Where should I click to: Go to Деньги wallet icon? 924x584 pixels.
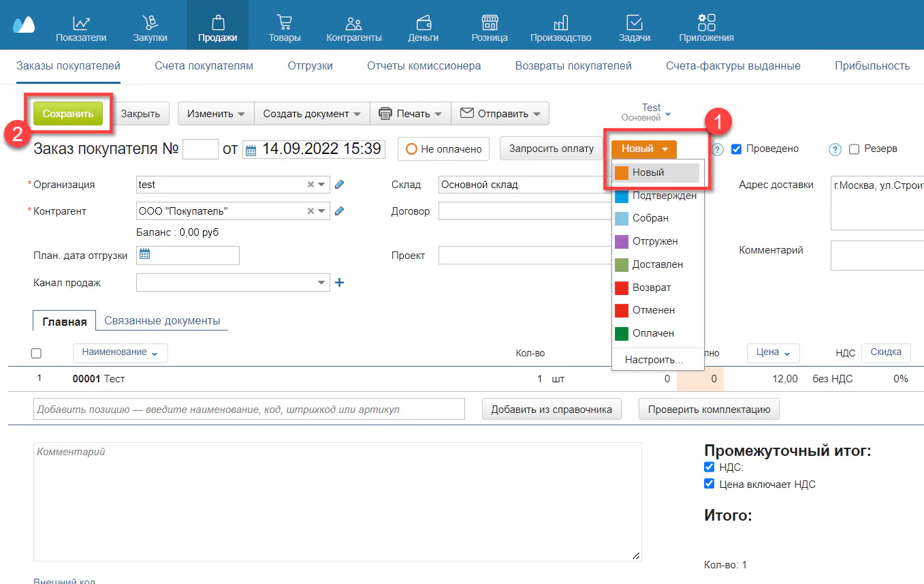[423, 23]
